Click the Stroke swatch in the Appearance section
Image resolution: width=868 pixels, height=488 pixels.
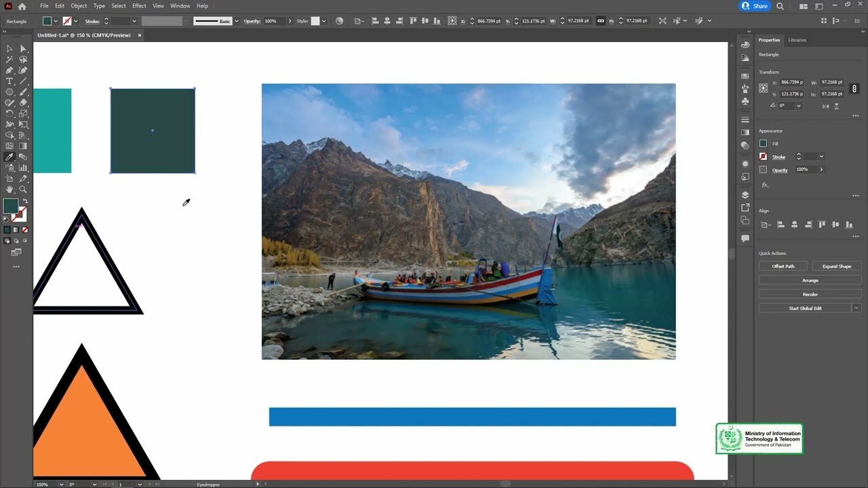point(764,157)
